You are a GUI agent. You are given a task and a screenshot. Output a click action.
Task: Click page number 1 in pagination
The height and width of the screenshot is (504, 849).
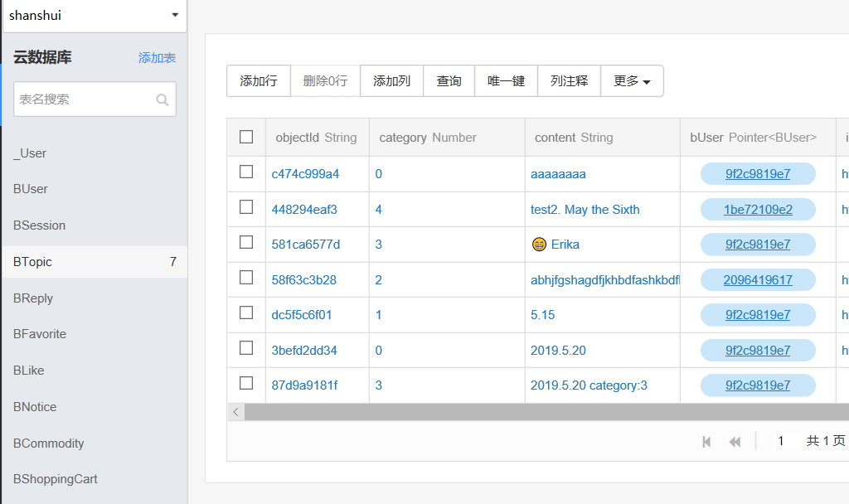tap(781, 441)
